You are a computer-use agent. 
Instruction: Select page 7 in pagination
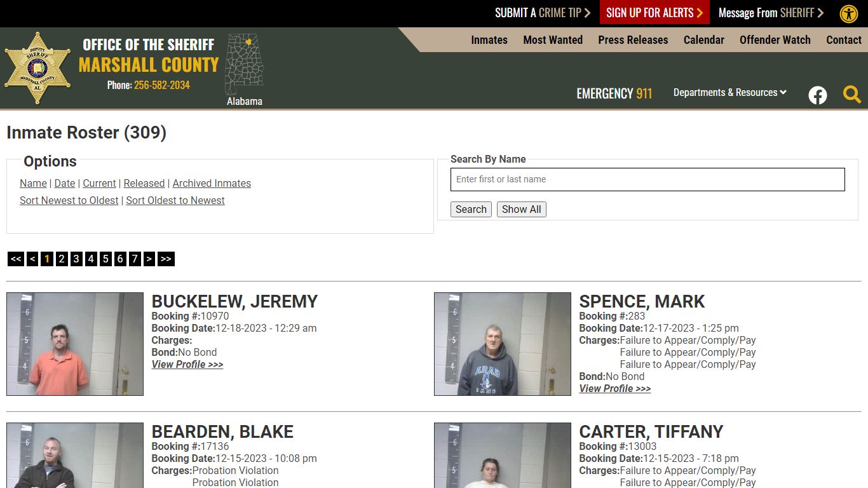[x=135, y=259]
